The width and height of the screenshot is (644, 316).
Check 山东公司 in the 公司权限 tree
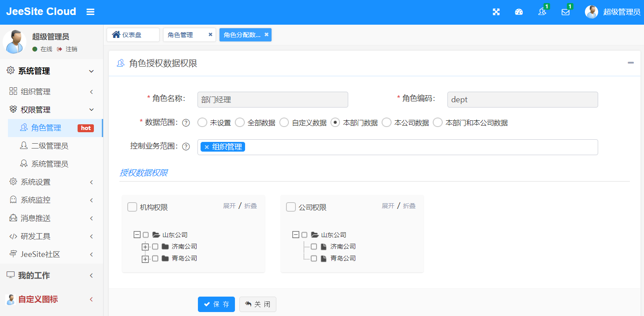[305, 235]
